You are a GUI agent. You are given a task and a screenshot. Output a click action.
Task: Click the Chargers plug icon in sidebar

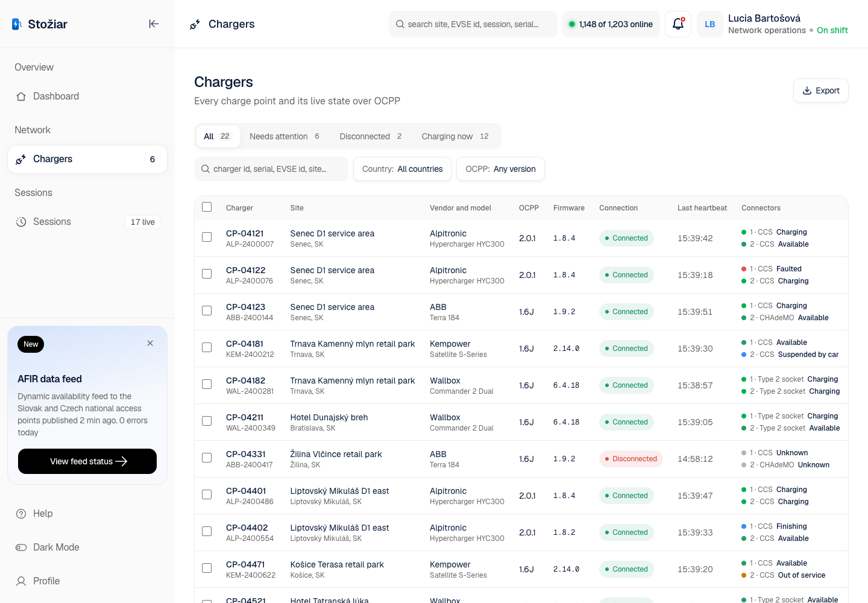pyautogui.click(x=21, y=159)
